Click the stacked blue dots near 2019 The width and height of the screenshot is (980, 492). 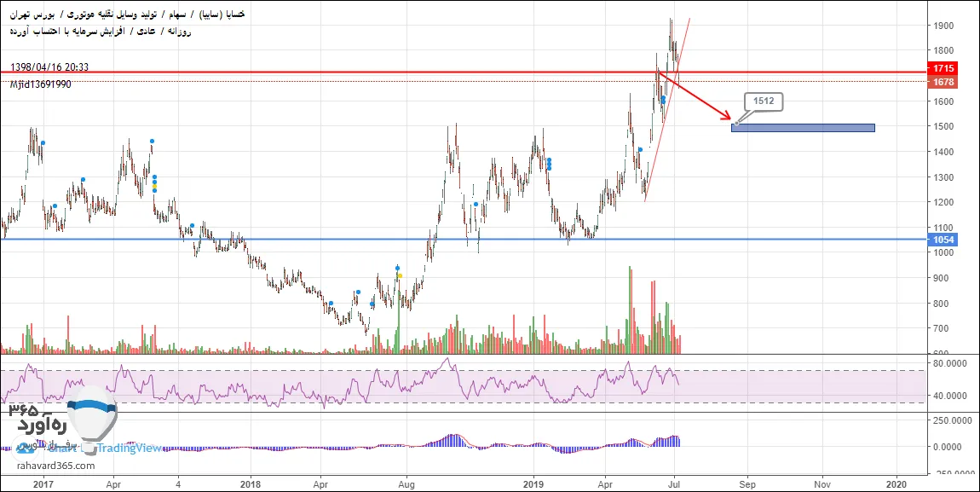[x=550, y=164]
